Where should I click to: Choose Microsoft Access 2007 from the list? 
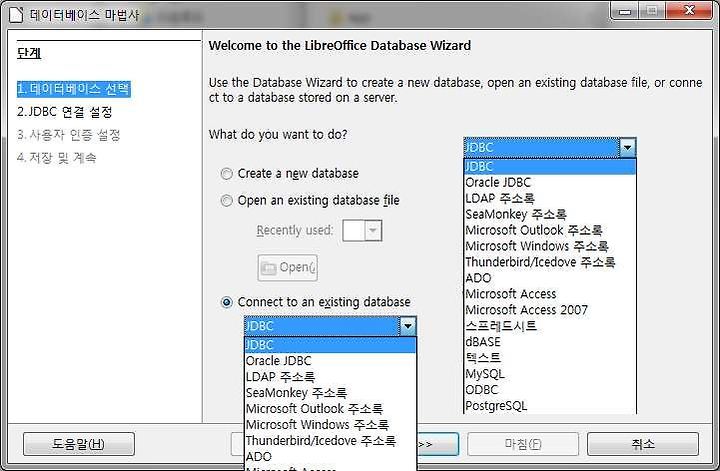(x=550, y=310)
